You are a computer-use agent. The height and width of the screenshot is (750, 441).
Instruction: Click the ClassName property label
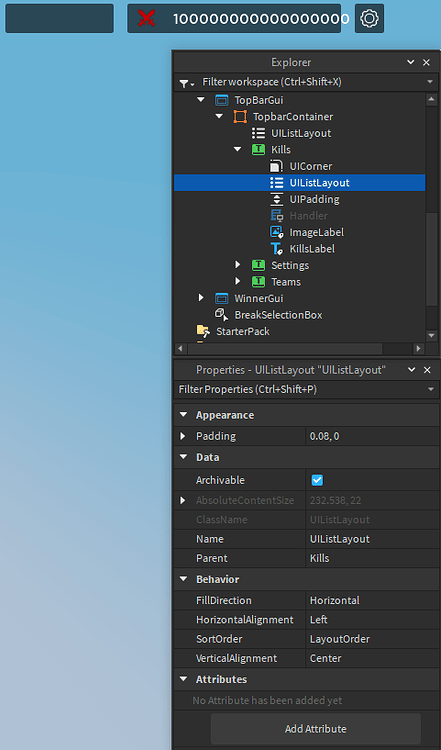click(221, 519)
